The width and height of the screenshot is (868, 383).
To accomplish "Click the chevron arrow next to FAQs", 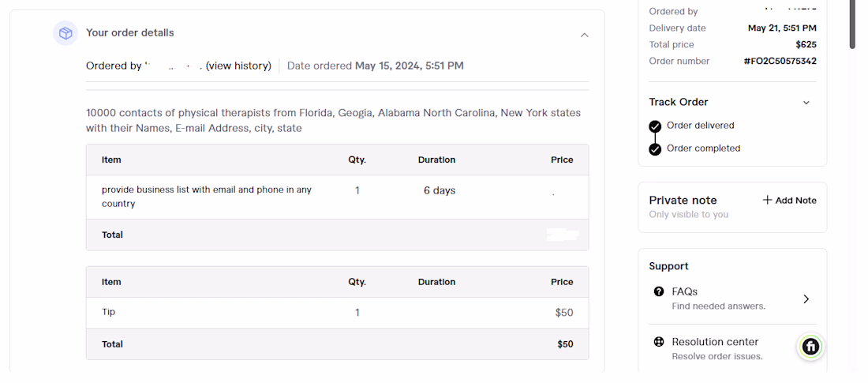I will click(x=806, y=299).
